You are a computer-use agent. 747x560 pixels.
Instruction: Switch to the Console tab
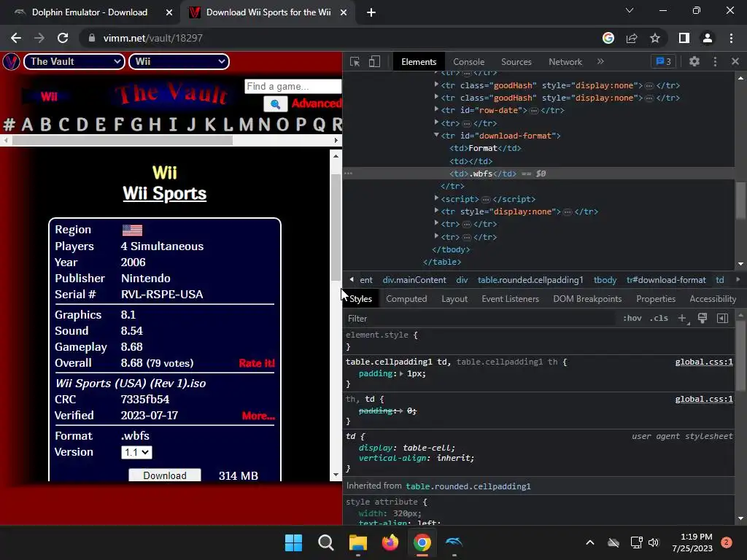(x=468, y=62)
